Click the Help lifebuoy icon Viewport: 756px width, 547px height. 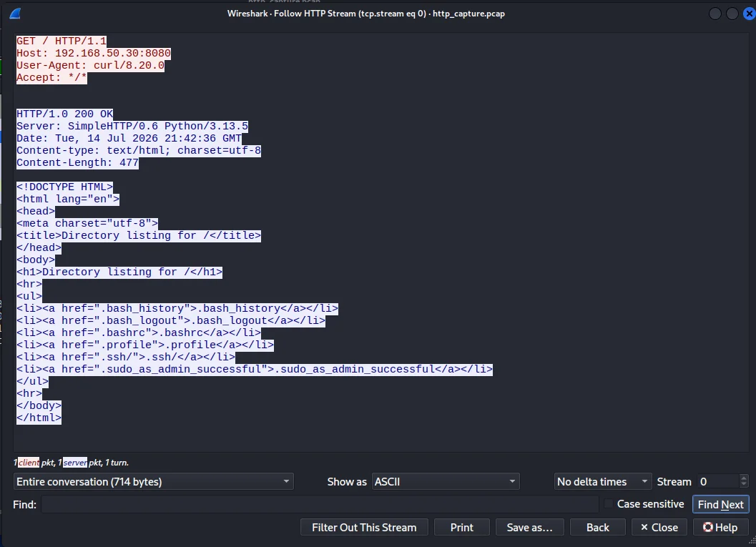point(707,527)
